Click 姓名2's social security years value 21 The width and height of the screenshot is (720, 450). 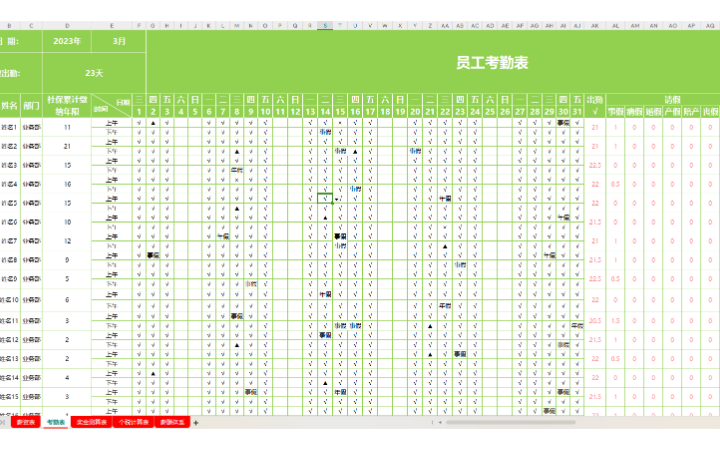(67, 146)
